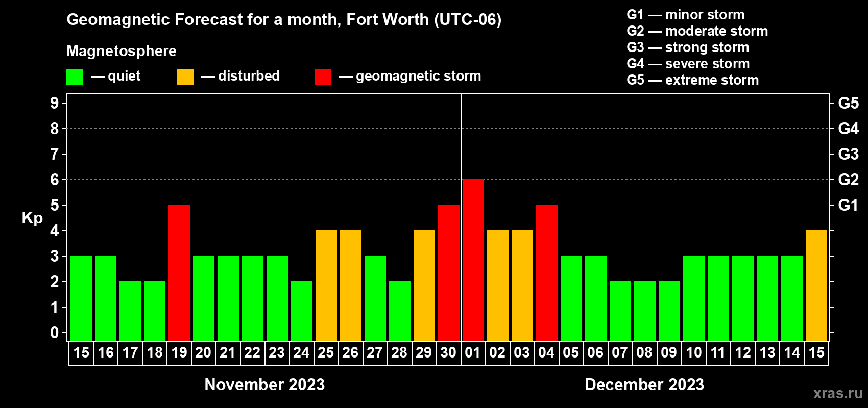The image size is (868, 408).
Task: Select the green bar for December 05
Action: (571, 298)
